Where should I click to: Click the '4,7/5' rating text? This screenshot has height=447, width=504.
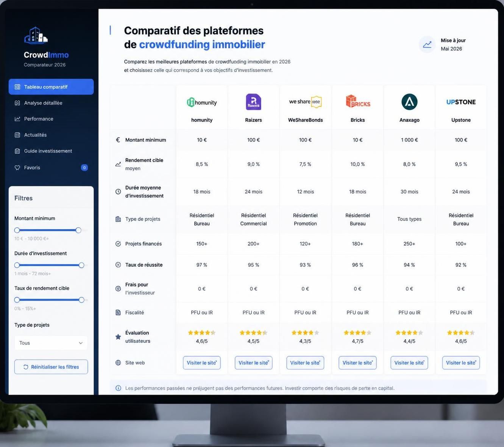click(x=358, y=341)
